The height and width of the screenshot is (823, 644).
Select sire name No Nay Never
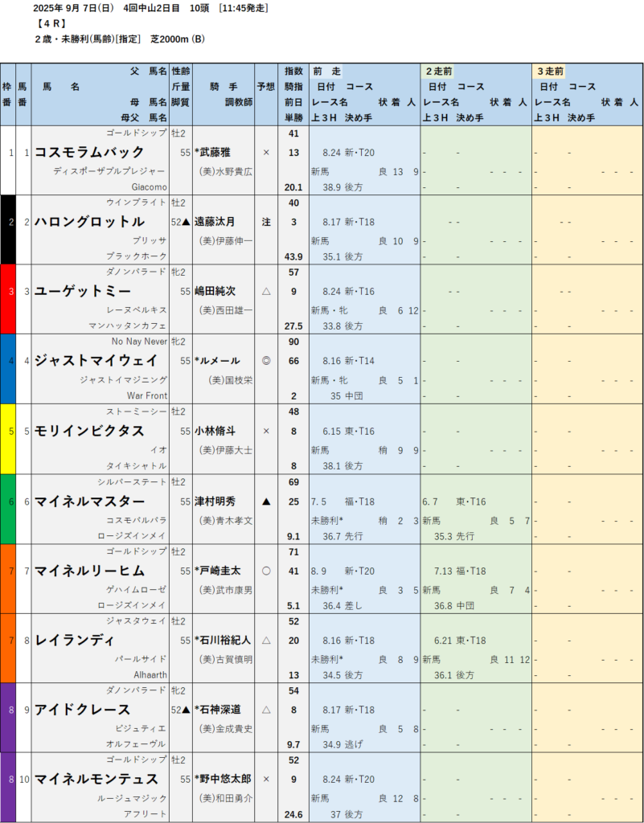pyautogui.click(x=139, y=342)
